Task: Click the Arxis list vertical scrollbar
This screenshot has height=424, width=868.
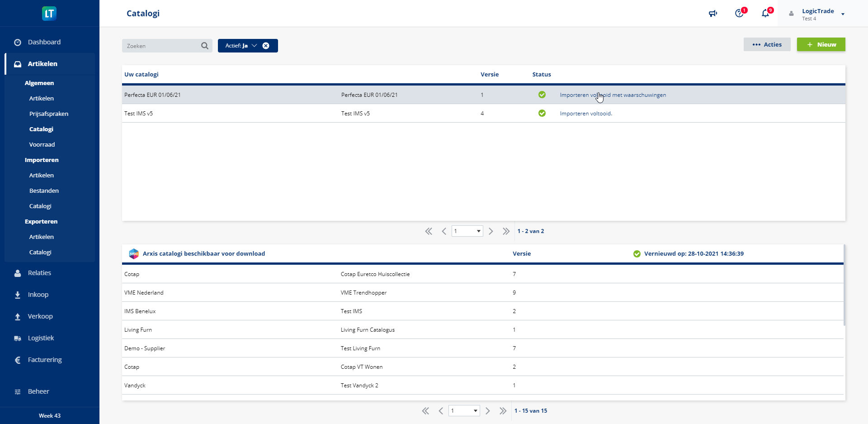Action: pos(844,285)
